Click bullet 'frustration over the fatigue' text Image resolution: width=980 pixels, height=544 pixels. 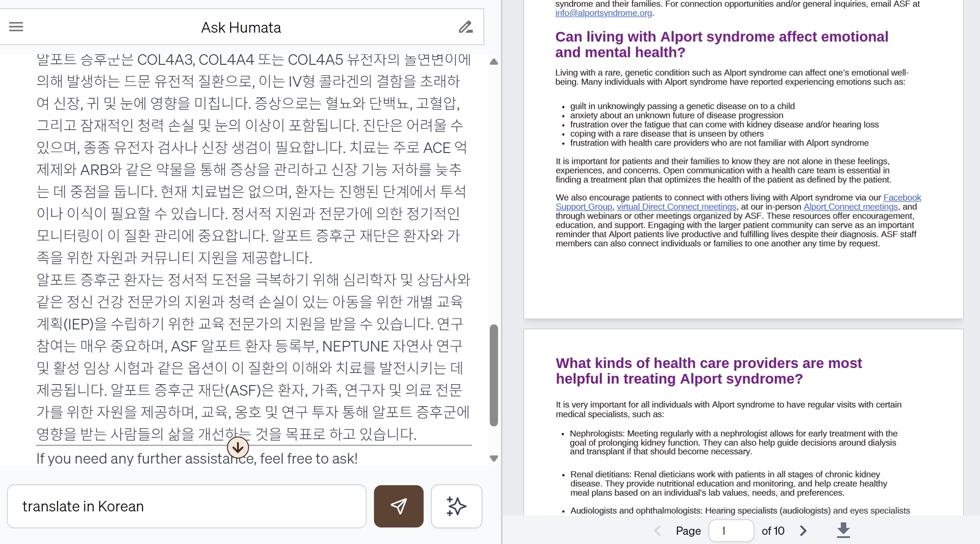coord(724,125)
